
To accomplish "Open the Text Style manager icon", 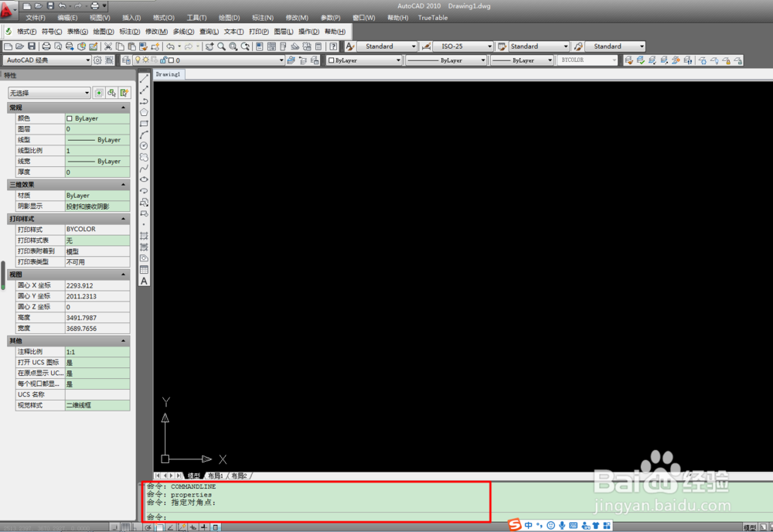I will coord(350,46).
